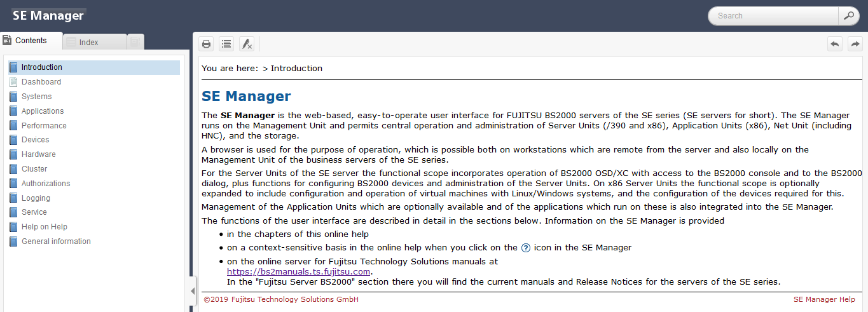Click the Print topic icon
The image size is (868, 312).
click(206, 44)
